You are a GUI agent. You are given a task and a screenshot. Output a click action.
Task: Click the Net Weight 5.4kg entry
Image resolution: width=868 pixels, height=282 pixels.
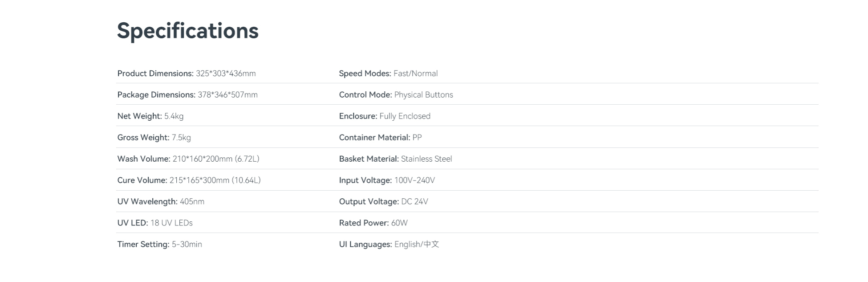[x=150, y=116]
